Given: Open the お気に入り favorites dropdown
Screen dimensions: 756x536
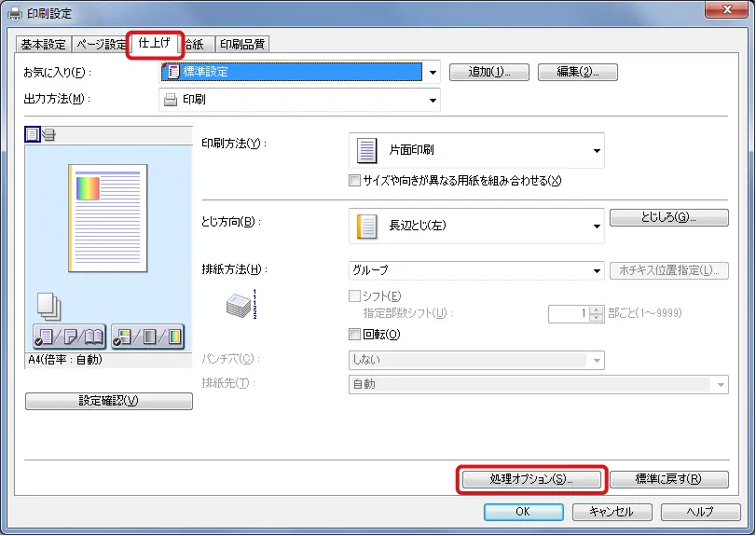Looking at the screenshot, I should tap(433, 73).
